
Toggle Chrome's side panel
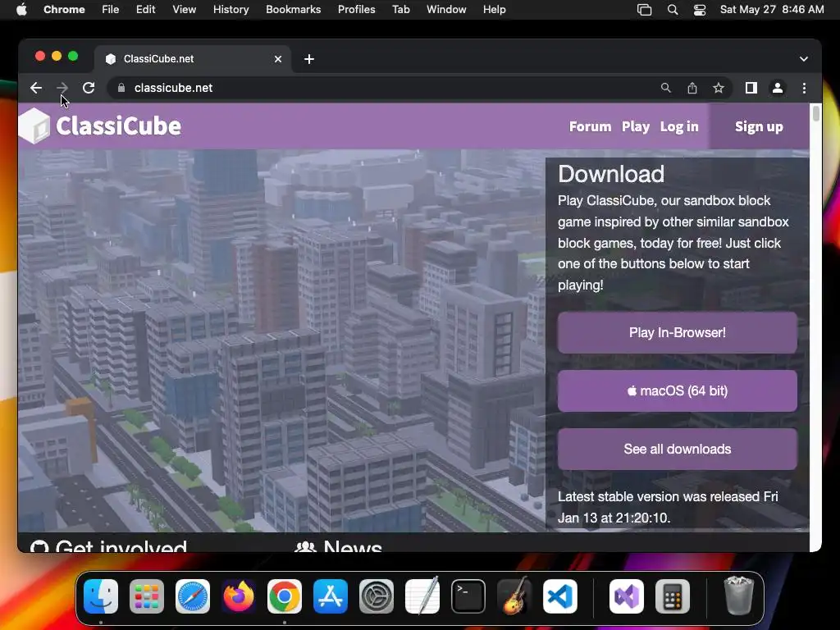coord(751,88)
